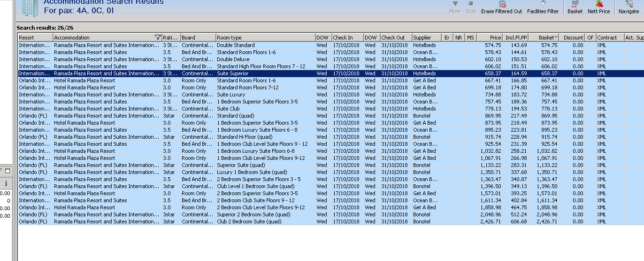Click the Of column header
Image resolution: width=644 pixels, height=261 pixels.
[590, 38]
